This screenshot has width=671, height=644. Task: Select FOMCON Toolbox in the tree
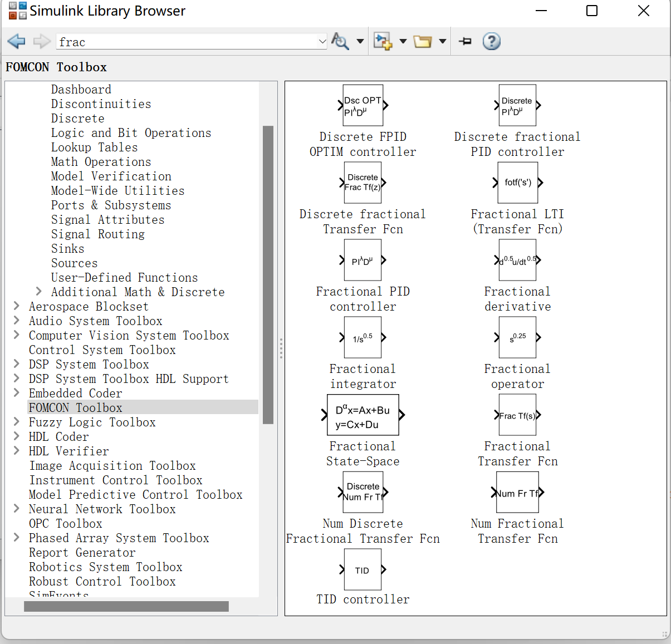pos(76,408)
